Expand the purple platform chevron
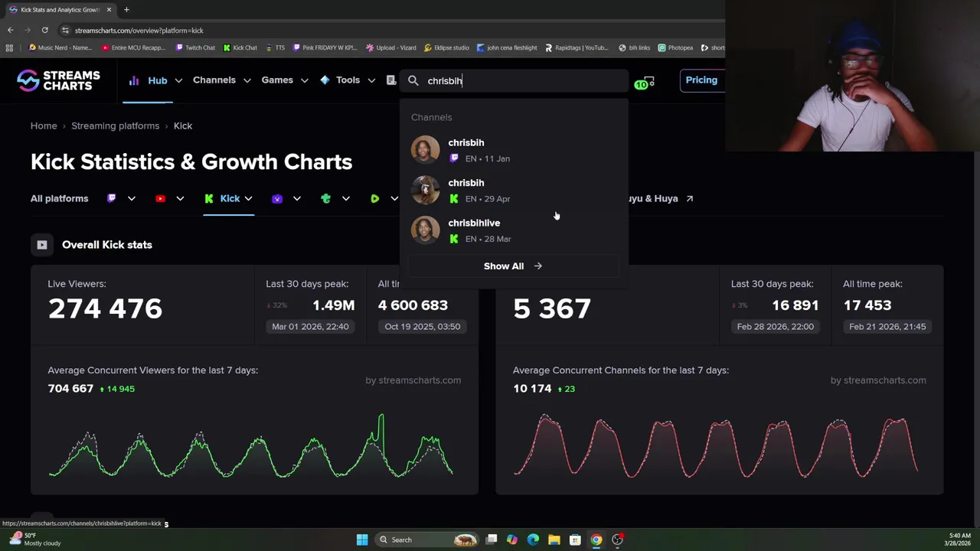The height and width of the screenshot is (551, 980). coord(297,199)
